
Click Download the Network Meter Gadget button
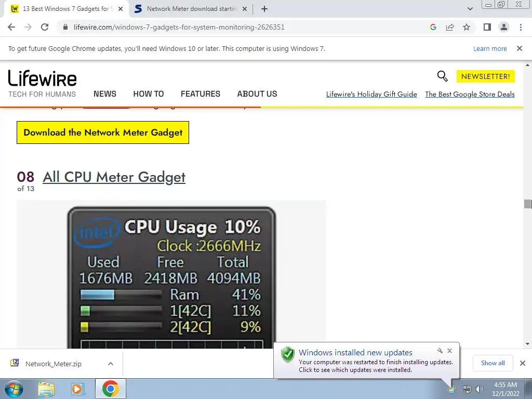coord(103,132)
